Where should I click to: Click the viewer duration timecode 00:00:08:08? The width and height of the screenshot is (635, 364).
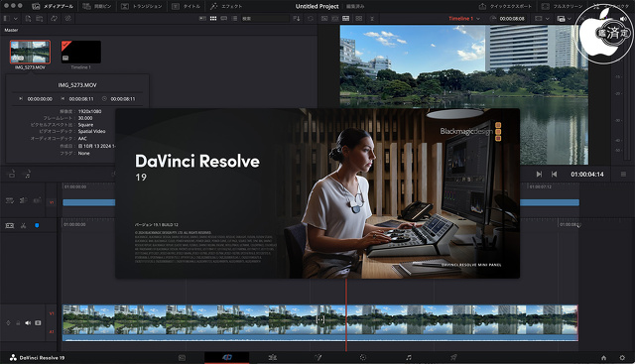pyautogui.click(x=512, y=19)
